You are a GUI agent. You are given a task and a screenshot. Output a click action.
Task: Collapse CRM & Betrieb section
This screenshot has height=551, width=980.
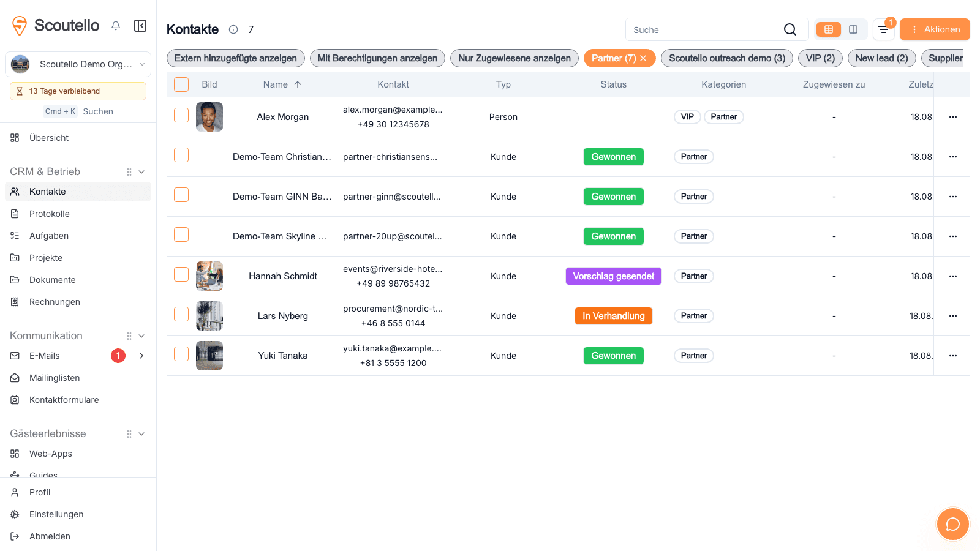(x=141, y=172)
